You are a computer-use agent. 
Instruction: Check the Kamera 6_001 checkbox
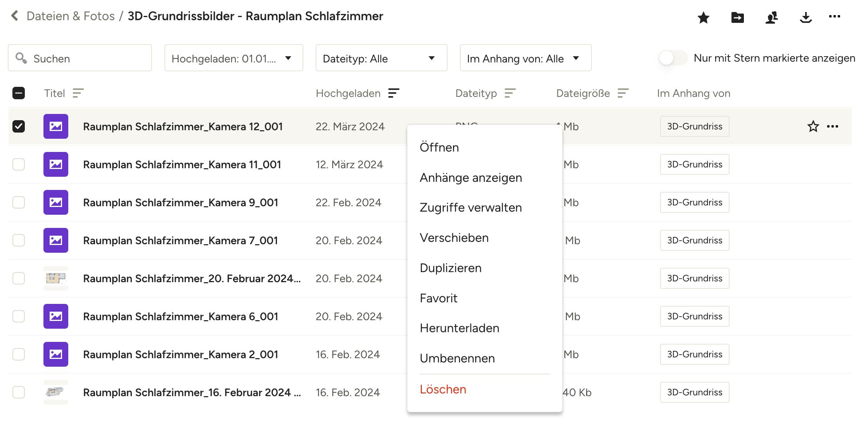click(19, 316)
